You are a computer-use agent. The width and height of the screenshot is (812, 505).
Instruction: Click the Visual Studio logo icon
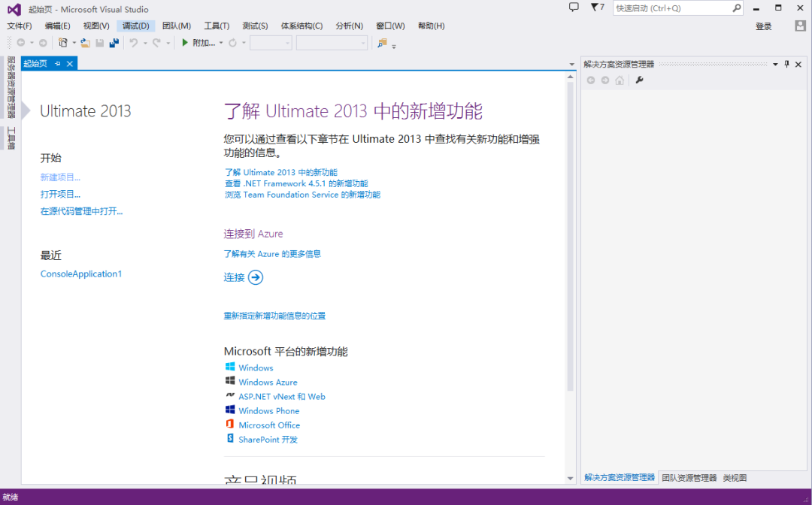coord(14,9)
